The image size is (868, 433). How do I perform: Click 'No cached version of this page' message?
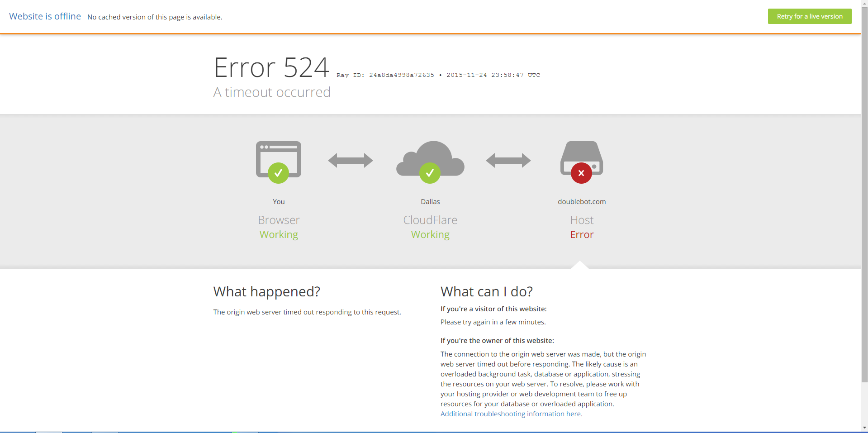155,17
